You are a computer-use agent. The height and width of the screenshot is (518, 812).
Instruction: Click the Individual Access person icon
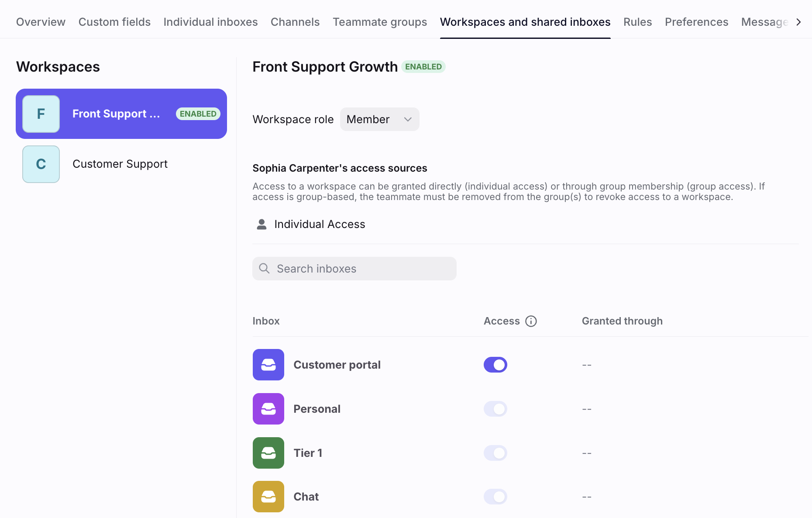261,224
